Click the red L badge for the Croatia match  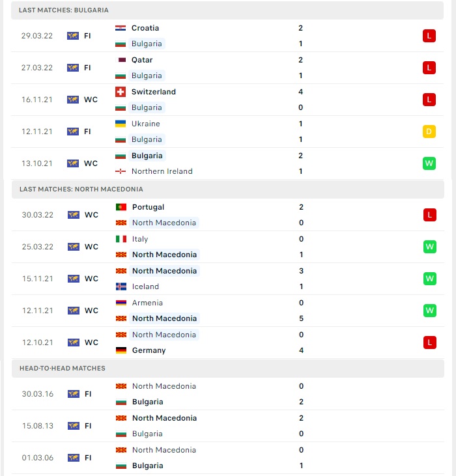429,36
